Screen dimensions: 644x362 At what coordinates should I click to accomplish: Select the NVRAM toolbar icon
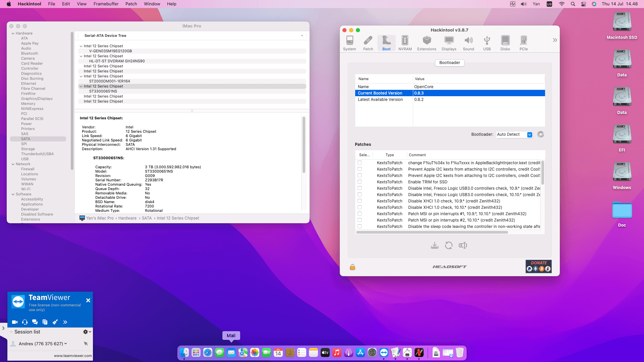coord(405,43)
